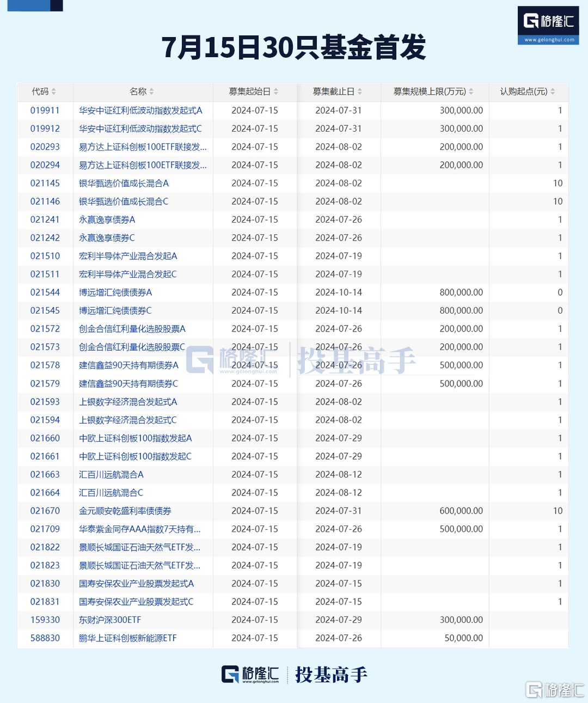This screenshot has width=588, height=703.
Task: Sort by 募集起始日 using its arrow icon
Action: (x=276, y=91)
